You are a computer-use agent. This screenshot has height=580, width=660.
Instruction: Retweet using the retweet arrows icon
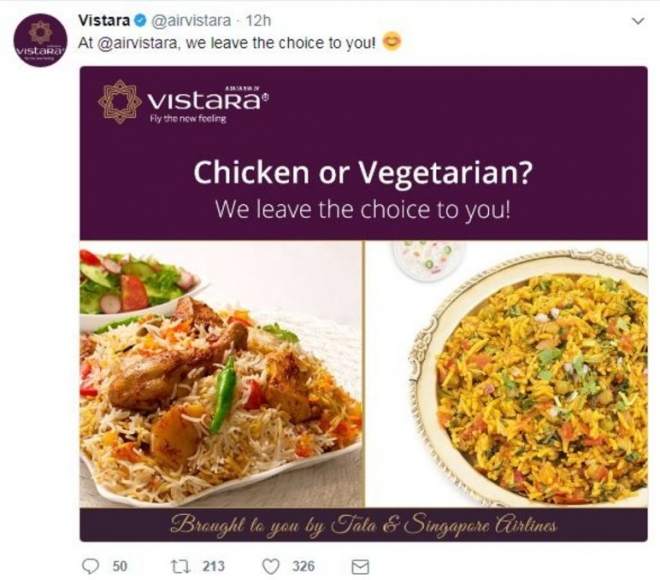(x=180, y=567)
